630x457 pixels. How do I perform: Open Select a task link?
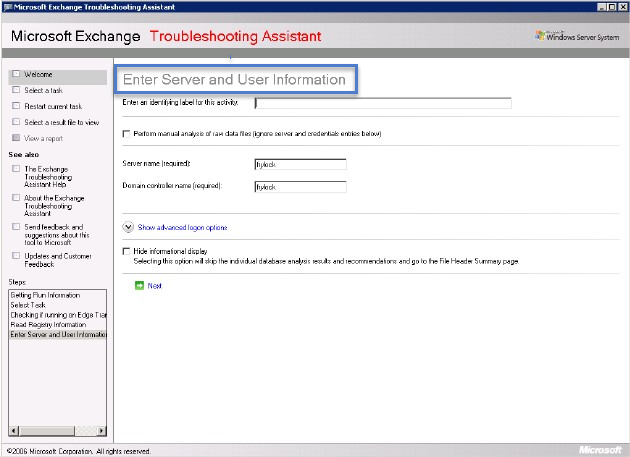coord(43,90)
